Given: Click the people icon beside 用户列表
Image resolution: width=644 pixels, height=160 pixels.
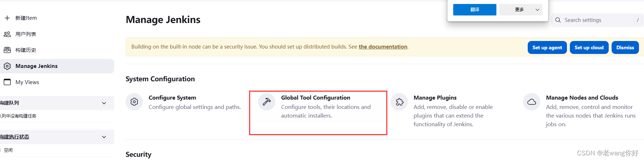Looking at the screenshot, I should tap(7, 34).
